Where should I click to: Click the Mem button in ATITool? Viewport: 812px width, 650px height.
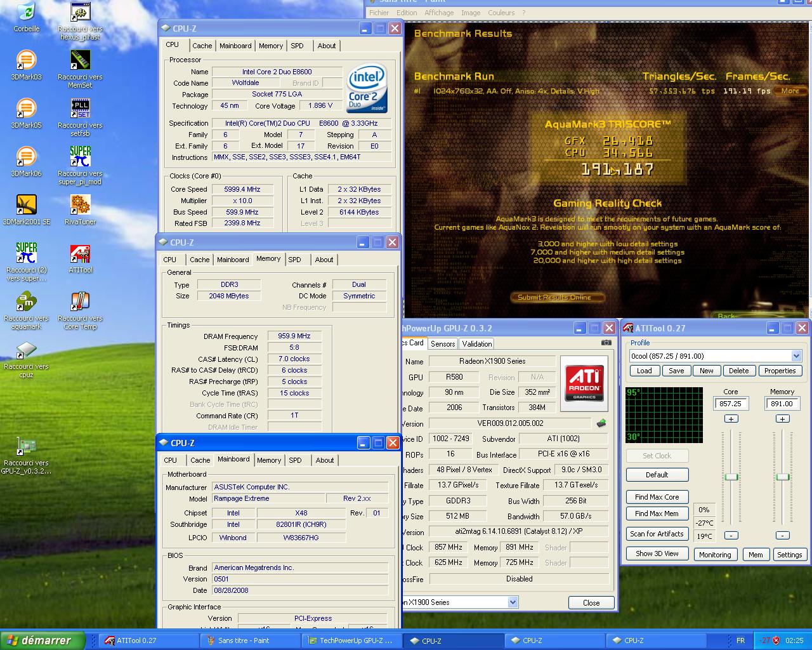click(x=755, y=554)
